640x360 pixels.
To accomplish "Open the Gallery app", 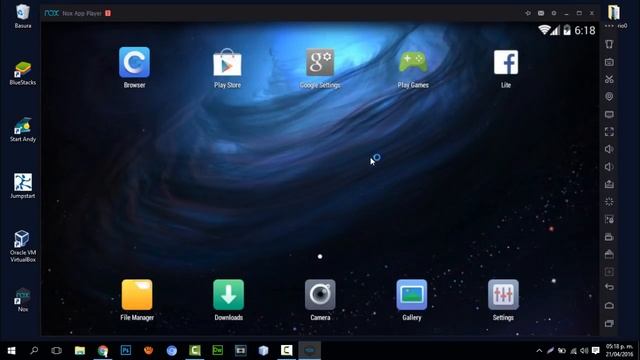I will click(x=411, y=295).
